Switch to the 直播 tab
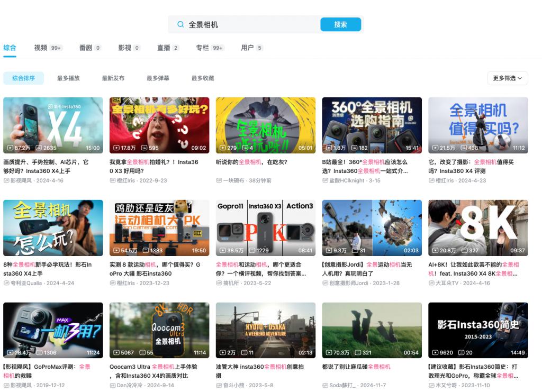Screen dimensions: 542x392 click(x=168, y=48)
